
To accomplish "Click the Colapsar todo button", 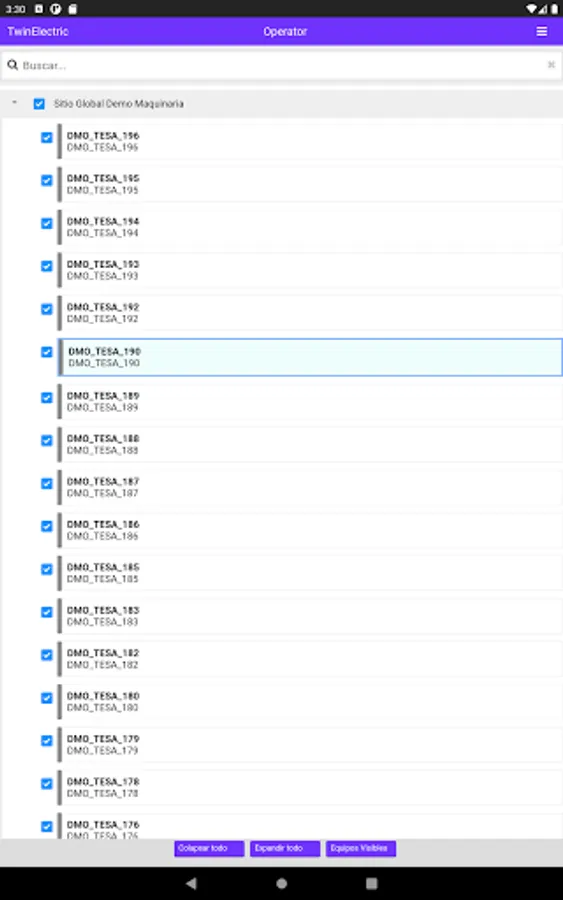I will tap(209, 848).
